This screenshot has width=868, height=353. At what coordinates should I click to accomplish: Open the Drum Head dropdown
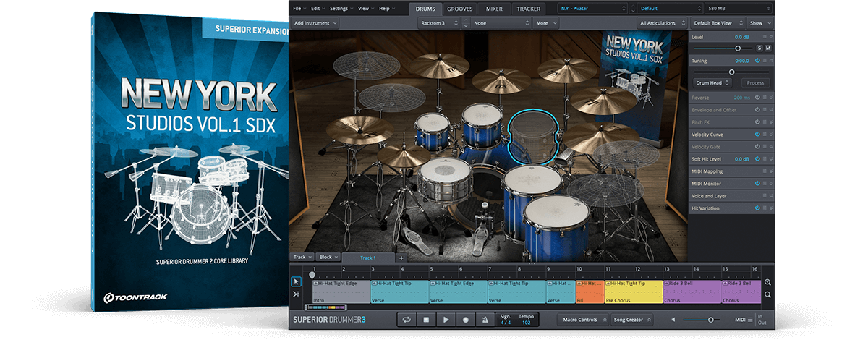point(712,83)
